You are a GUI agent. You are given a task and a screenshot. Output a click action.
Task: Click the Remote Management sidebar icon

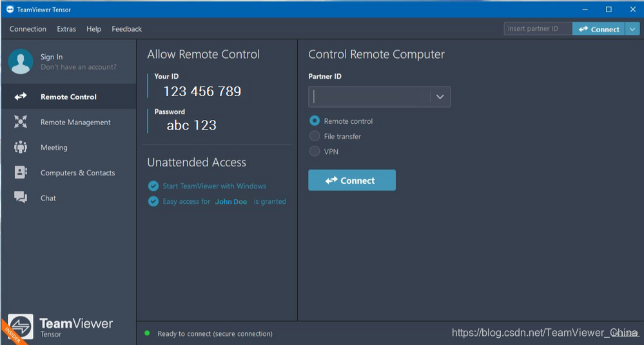coord(21,122)
